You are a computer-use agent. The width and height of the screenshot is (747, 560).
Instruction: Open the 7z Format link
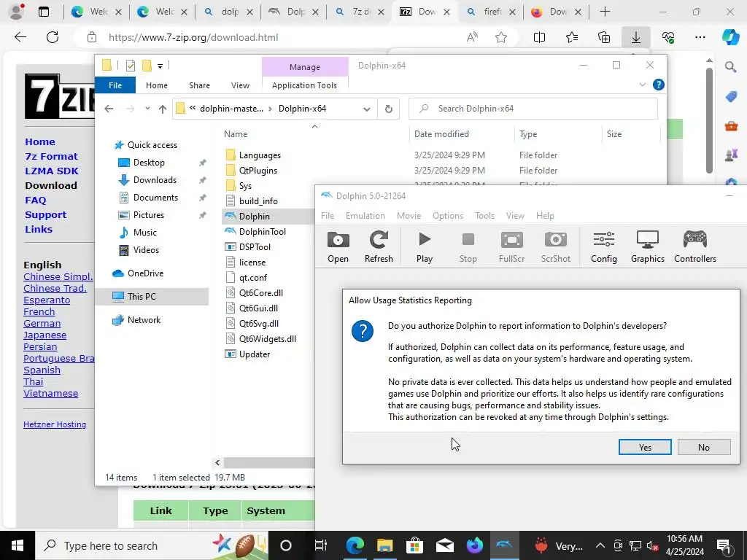coord(51,156)
